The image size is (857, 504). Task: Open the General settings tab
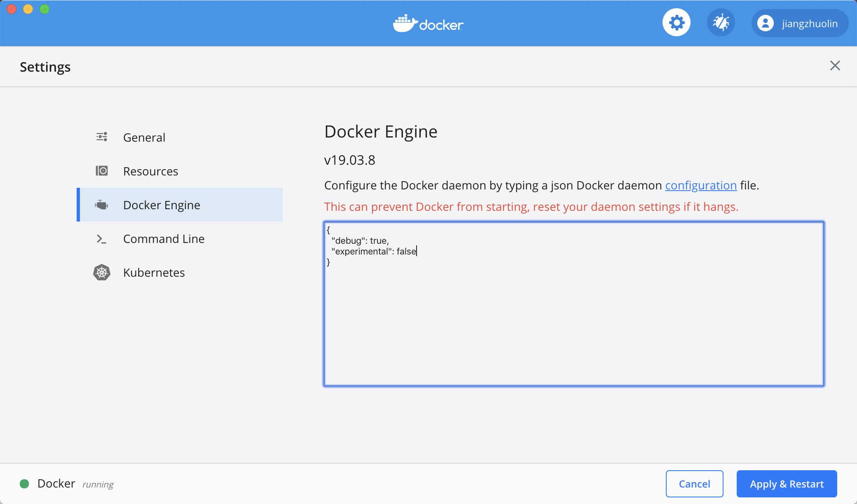(x=180, y=137)
